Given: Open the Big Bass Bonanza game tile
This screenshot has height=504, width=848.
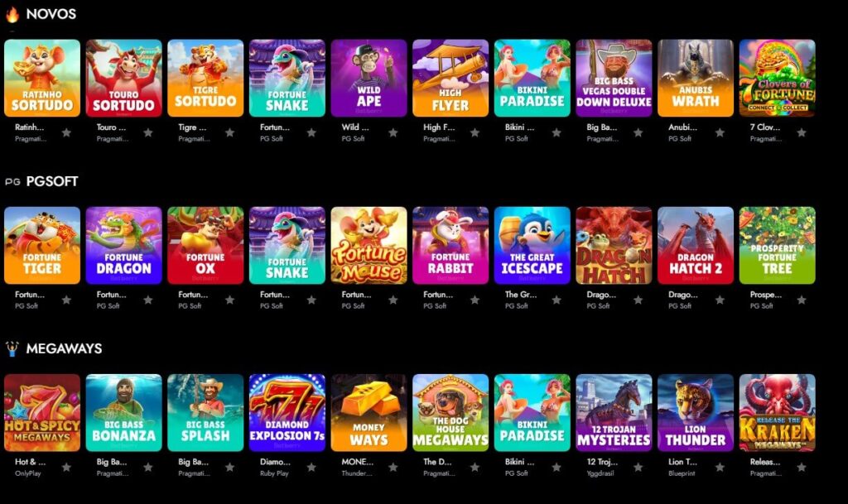Looking at the screenshot, I should 124,413.
